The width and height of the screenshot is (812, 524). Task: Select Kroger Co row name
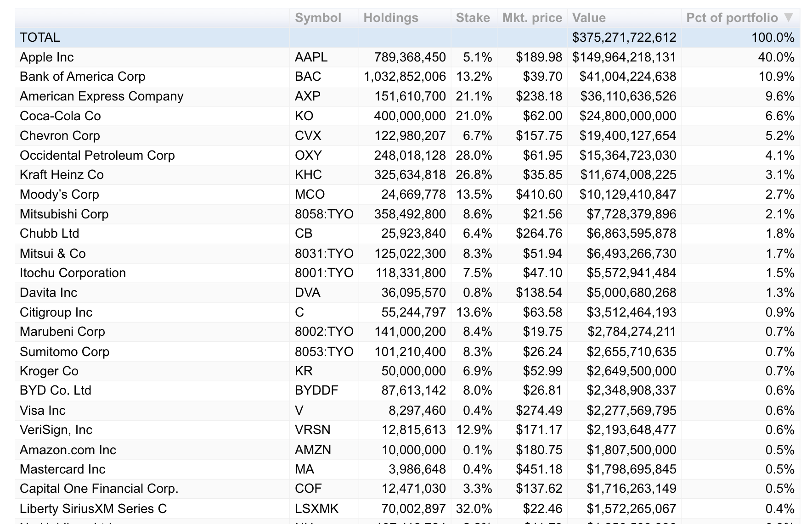49,371
